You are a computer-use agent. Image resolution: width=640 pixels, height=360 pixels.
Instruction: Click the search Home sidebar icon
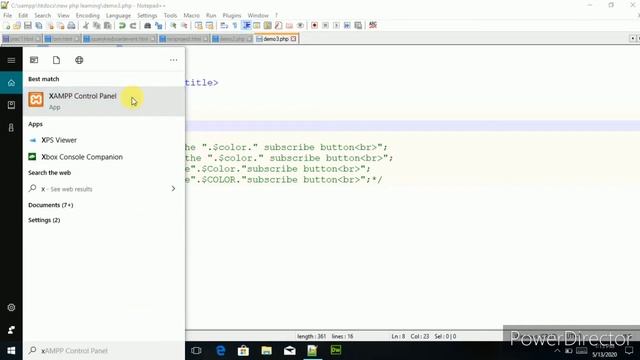coord(11,83)
